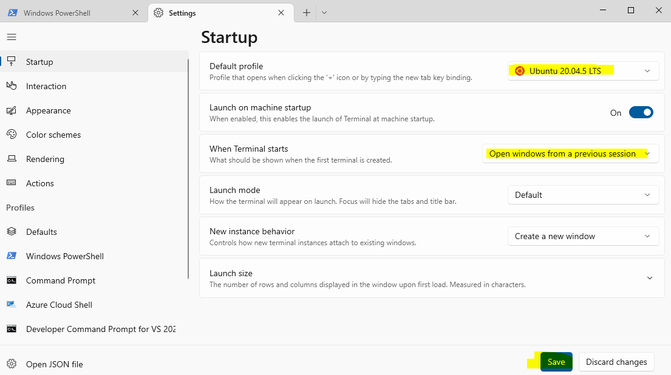The height and width of the screenshot is (375, 671).
Task: Click the Save button
Action: tap(556, 362)
